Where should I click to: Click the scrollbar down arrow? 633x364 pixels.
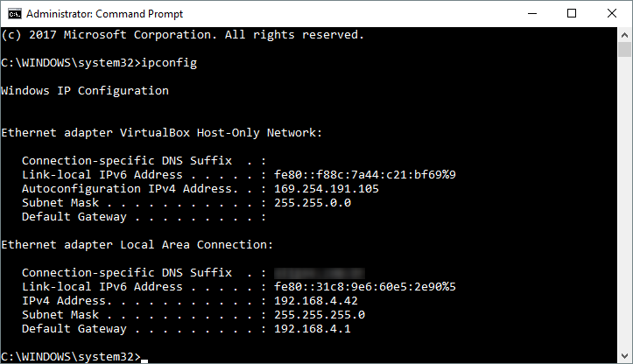tap(624, 355)
